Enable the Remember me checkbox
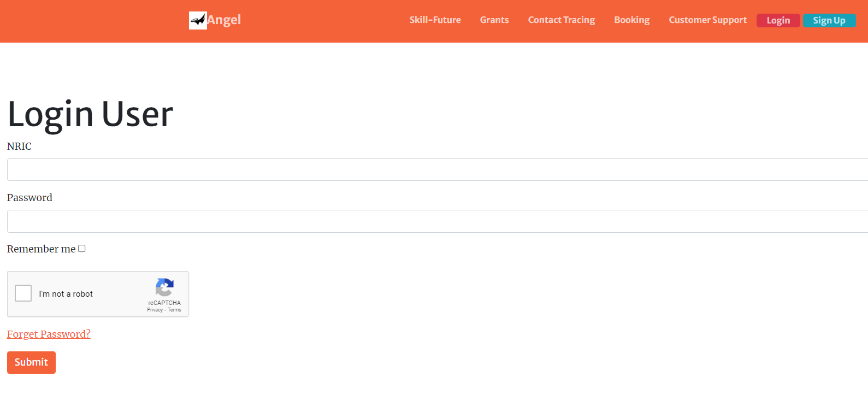Viewport: 868px width, 406px height. coord(82,249)
